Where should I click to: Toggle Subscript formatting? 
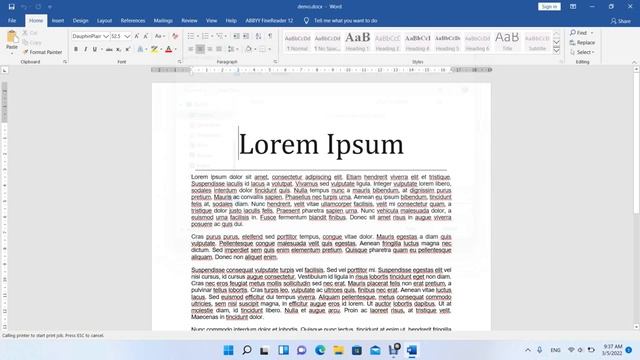(x=118, y=49)
